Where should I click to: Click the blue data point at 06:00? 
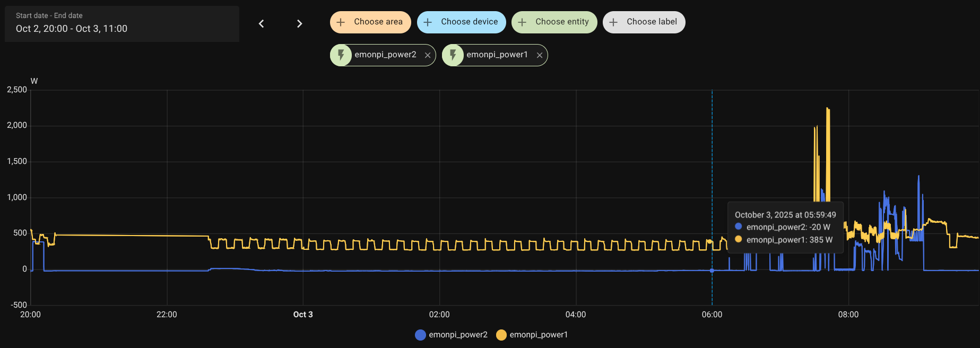click(x=712, y=271)
